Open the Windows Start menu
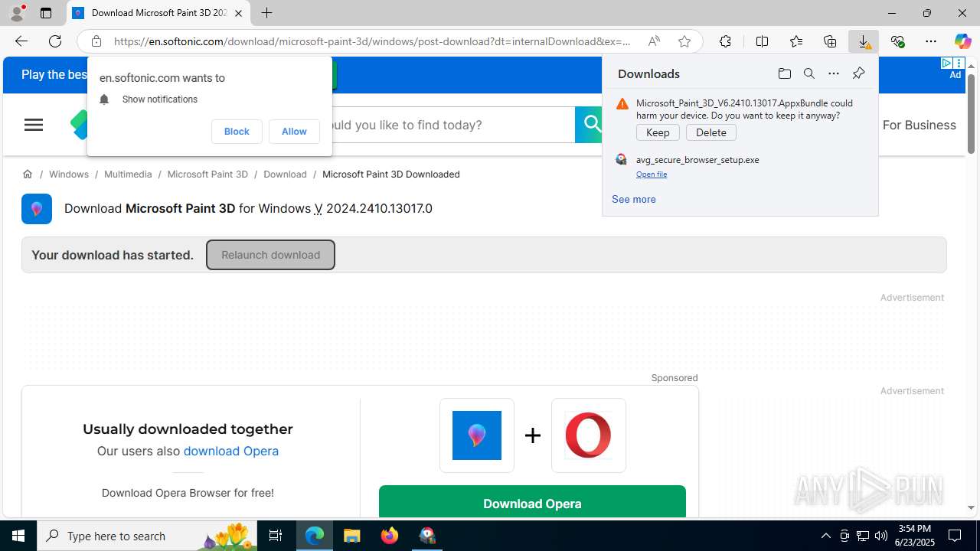 pos(18,536)
